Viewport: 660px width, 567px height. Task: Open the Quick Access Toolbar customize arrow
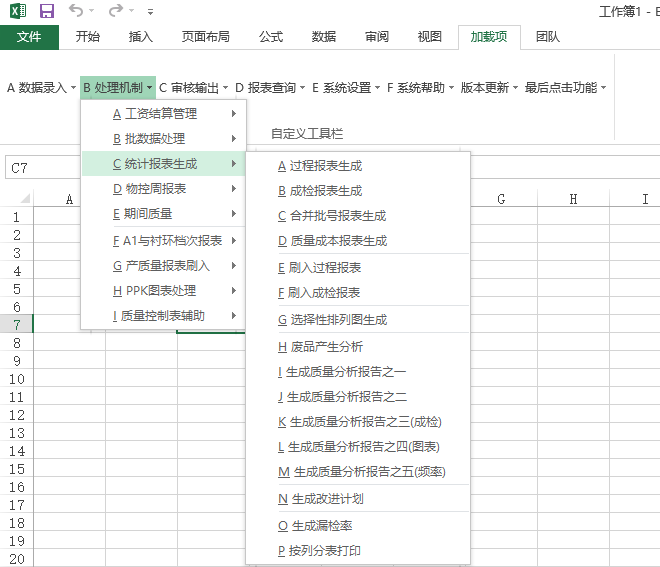coord(151,12)
